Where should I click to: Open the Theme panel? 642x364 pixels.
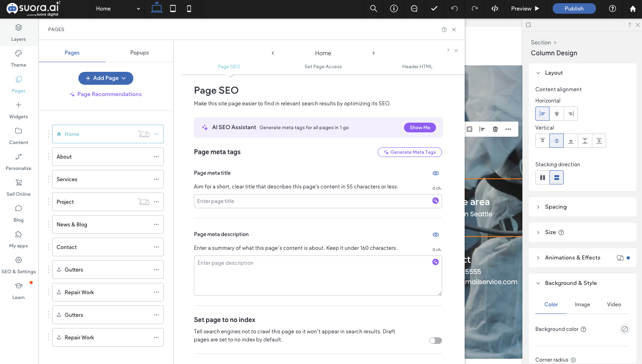point(19,58)
